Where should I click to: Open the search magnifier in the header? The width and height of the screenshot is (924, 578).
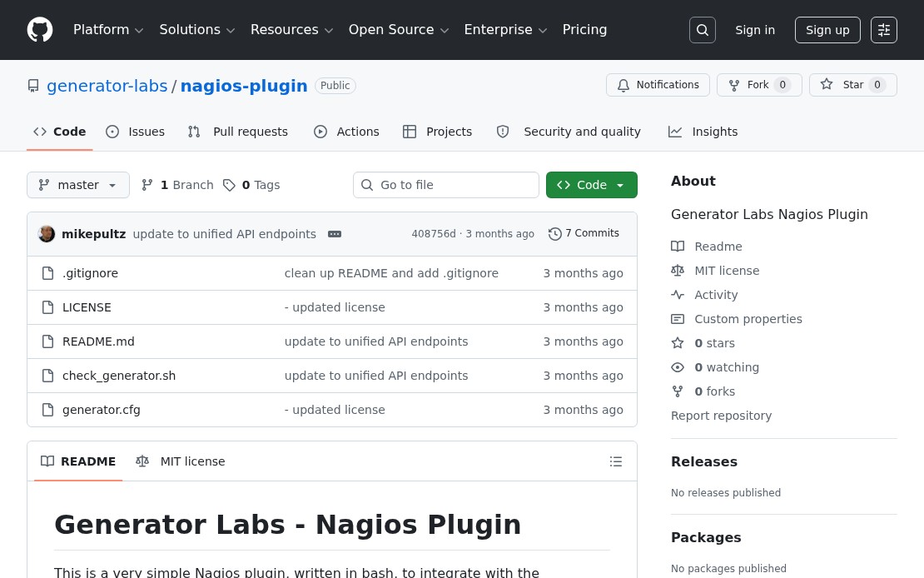point(703,30)
